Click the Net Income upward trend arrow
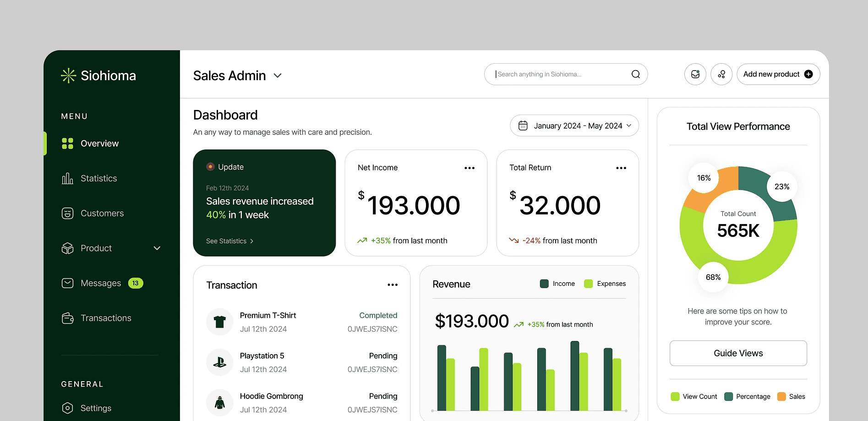The image size is (868, 421). 362,241
